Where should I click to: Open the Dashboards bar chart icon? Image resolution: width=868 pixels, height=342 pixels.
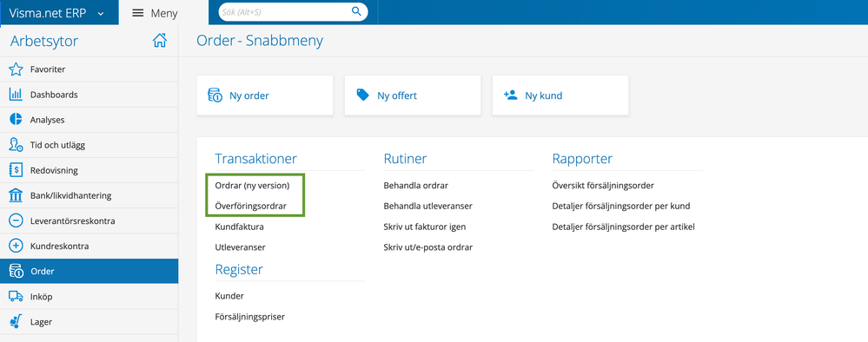coord(16,95)
